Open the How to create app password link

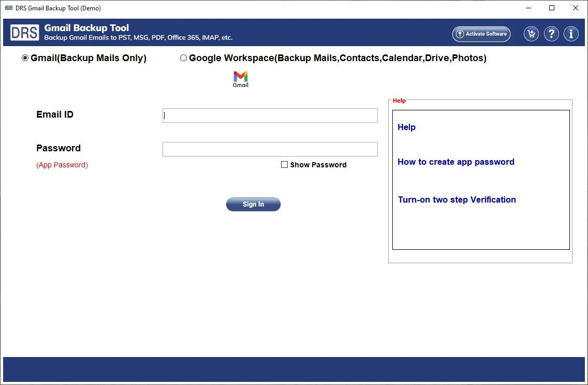point(456,162)
